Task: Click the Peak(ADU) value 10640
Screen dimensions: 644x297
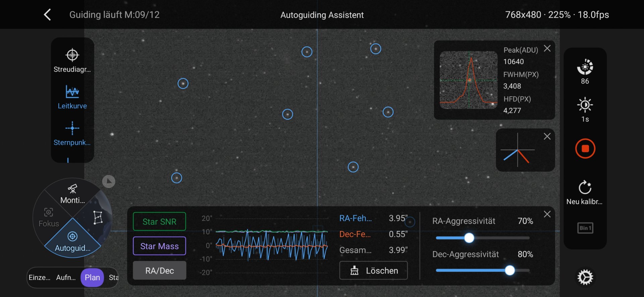Action: pyautogui.click(x=514, y=62)
